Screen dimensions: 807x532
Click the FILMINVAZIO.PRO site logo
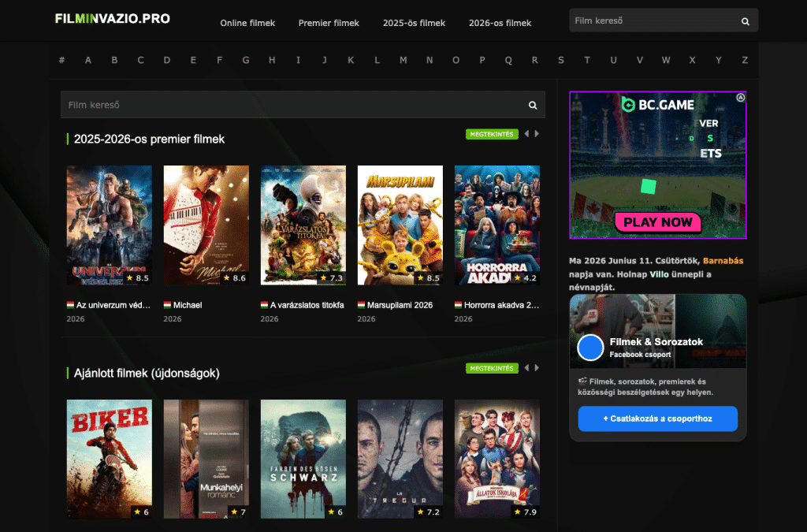pos(112,19)
